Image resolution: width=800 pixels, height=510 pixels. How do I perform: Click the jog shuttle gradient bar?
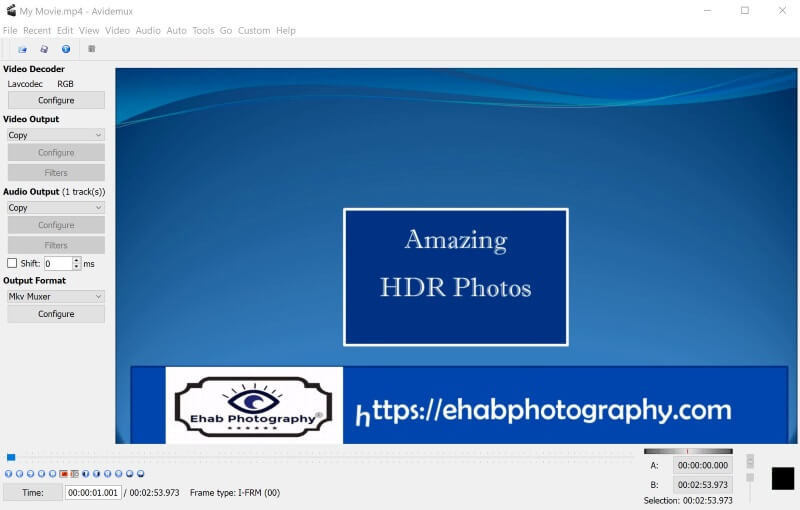pyautogui.click(x=688, y=451)
